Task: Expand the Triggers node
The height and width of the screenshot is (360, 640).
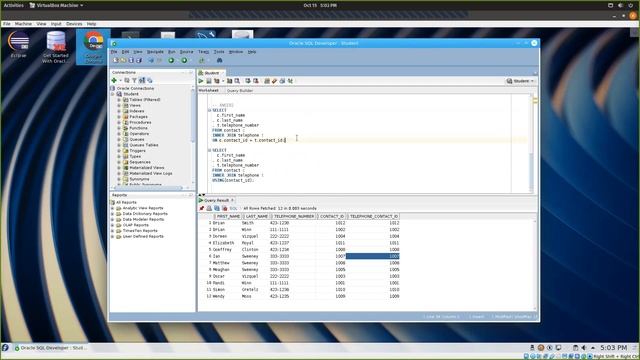Action: click(x=119, y=151)
